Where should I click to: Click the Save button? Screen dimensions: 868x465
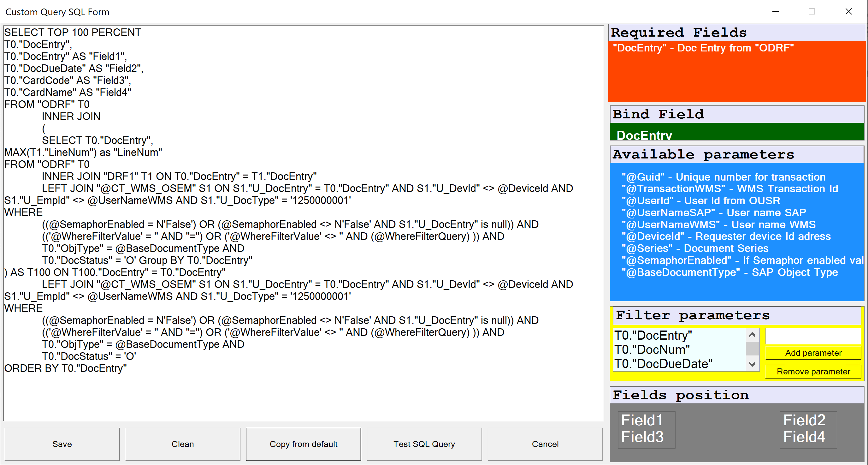pyautogui.click(x=62, y=444)
